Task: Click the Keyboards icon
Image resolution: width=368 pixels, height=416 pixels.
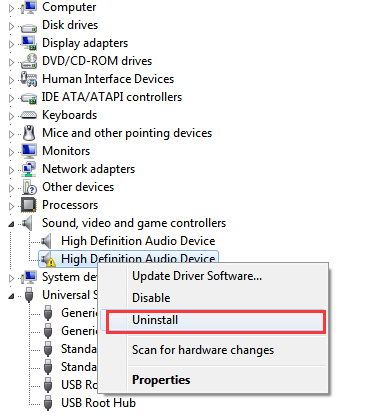Action: pos(29,115)
